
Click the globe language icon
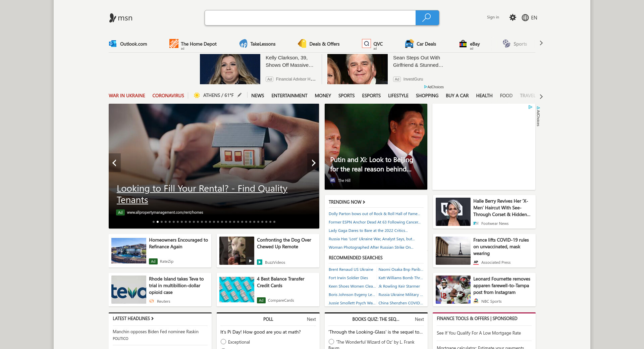(525, 18)
